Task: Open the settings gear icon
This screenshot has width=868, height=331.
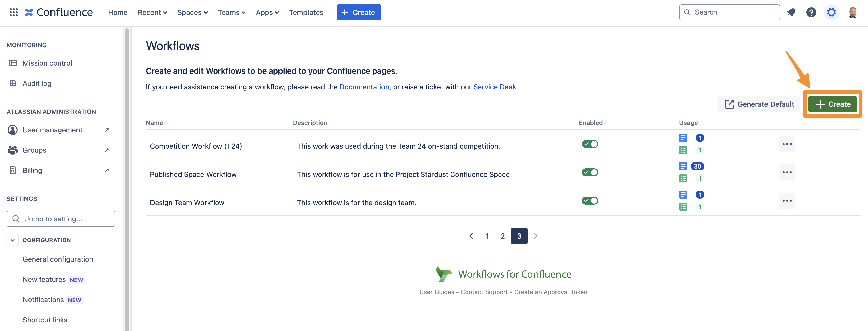Action: (832, 12)
